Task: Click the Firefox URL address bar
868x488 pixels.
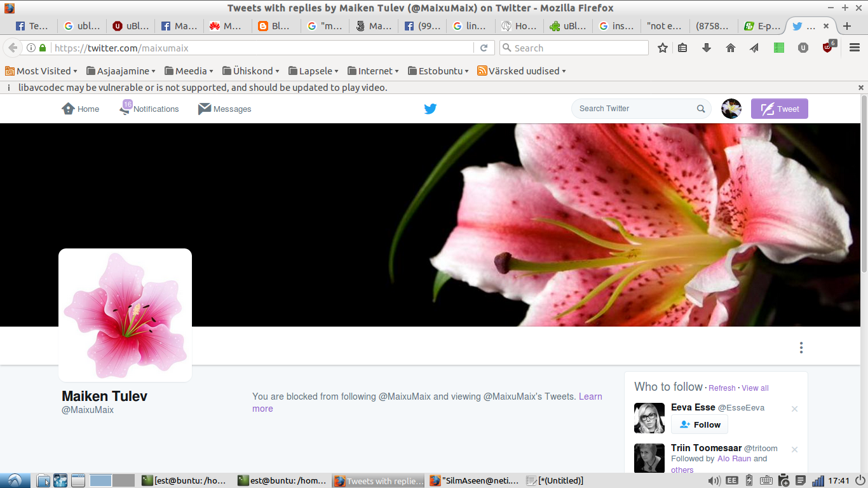Action: point(262,48)
